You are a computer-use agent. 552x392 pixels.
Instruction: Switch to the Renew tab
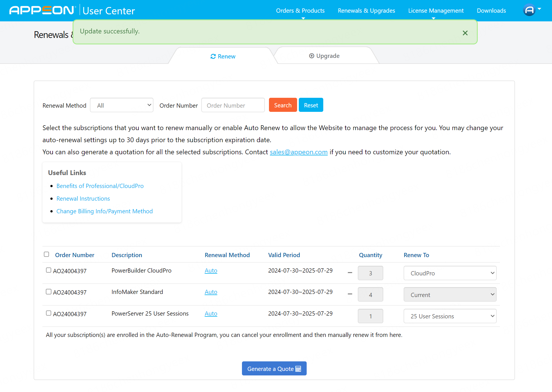tap(223, 56)
